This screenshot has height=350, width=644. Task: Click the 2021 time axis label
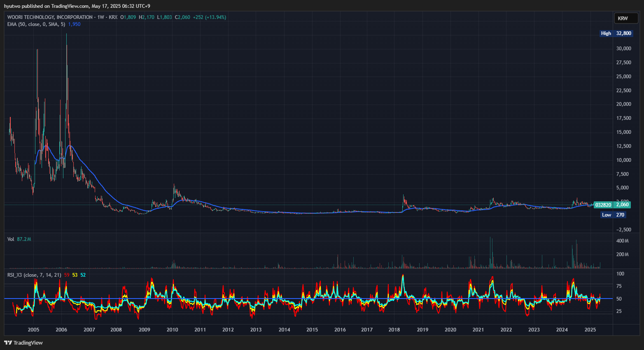478,330
